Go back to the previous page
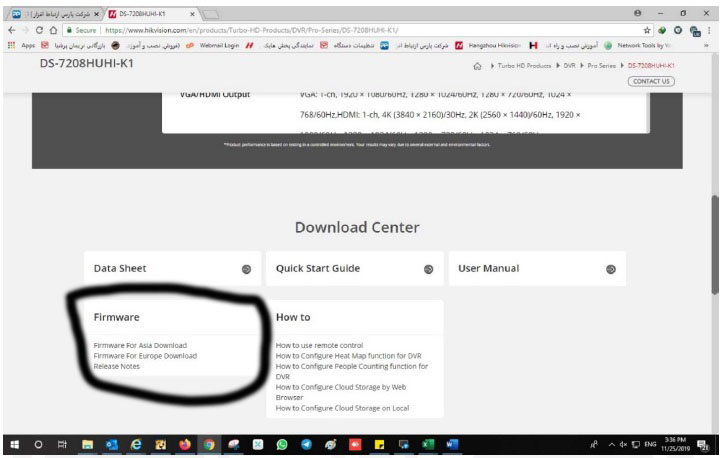 coord(12,30)
